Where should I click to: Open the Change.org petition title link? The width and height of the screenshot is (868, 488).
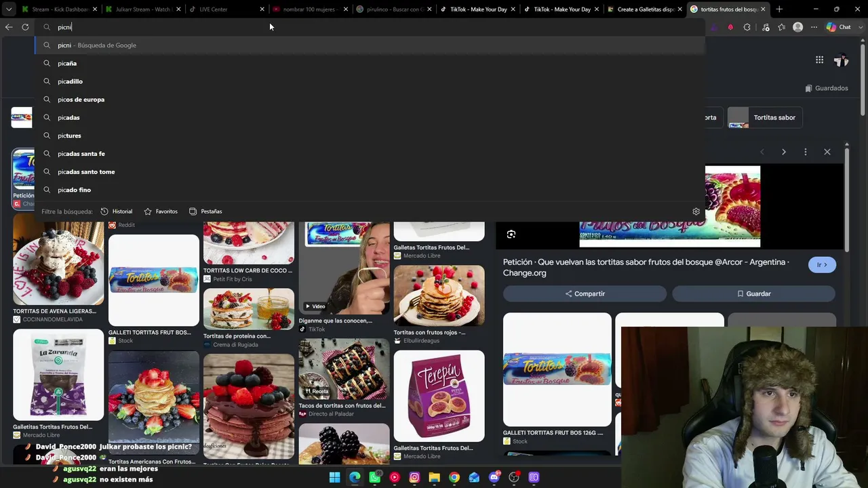click(x=646, y=268)
